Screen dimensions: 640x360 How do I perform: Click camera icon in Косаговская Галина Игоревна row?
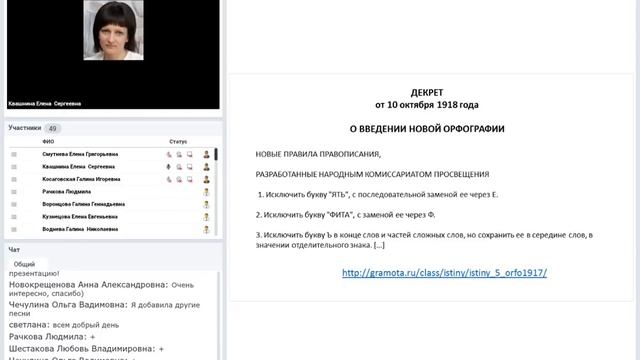point(179,180)
